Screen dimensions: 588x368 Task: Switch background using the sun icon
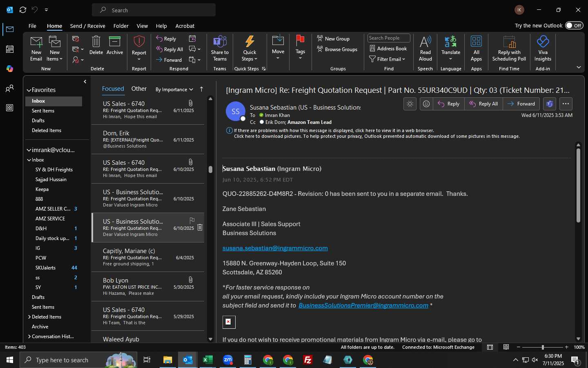[410, 104]
